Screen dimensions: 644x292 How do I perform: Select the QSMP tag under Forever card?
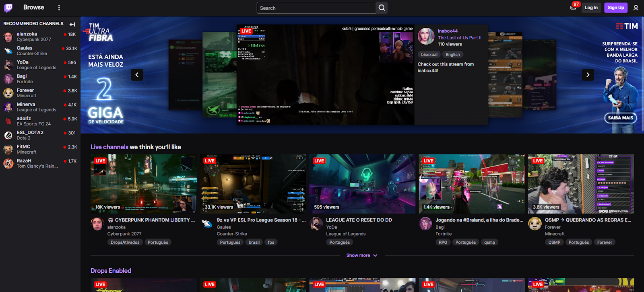554,243
